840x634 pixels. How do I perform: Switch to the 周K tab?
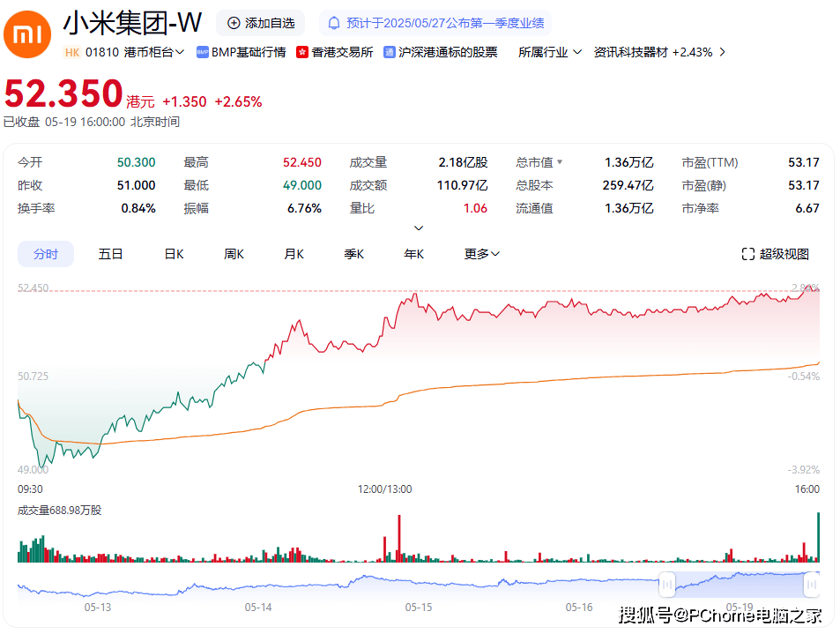pyautogui.click(x=234, y=254)
